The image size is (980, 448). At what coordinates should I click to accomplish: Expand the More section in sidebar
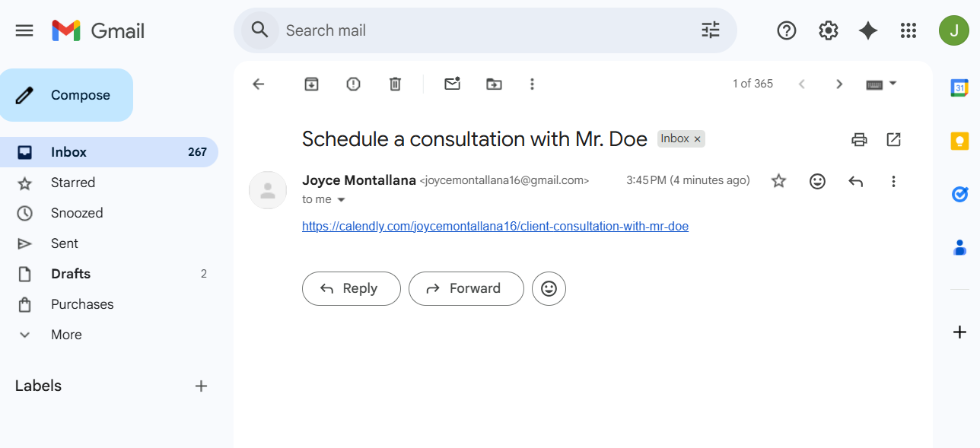click(x=66, y=335)
